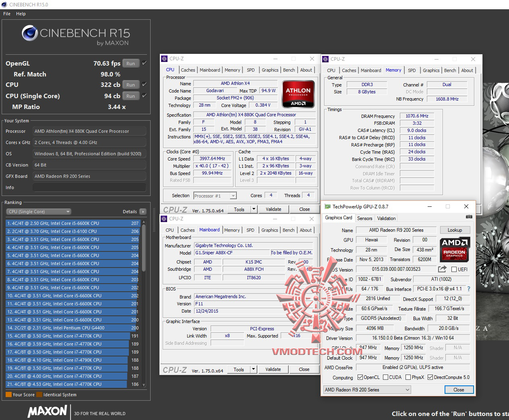Run the CPU (Single Core) benchmark
Image resolution: width=509 pixels, height=420 pixels.
pos(131,96)
